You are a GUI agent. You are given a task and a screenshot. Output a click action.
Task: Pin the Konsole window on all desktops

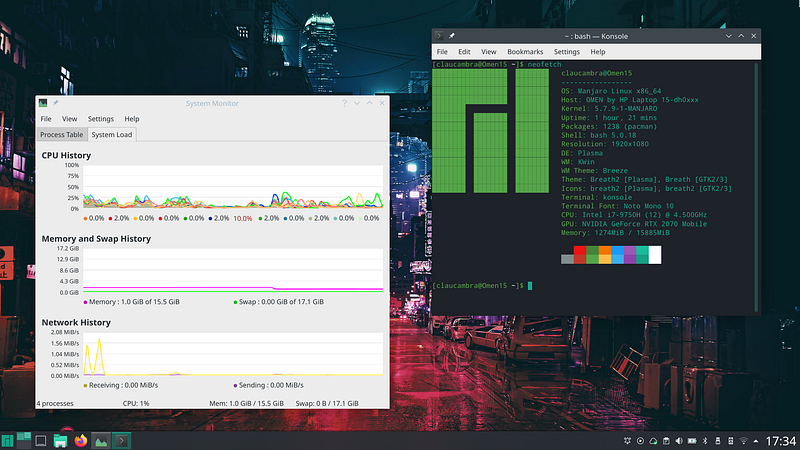click(x=452, y=36)
